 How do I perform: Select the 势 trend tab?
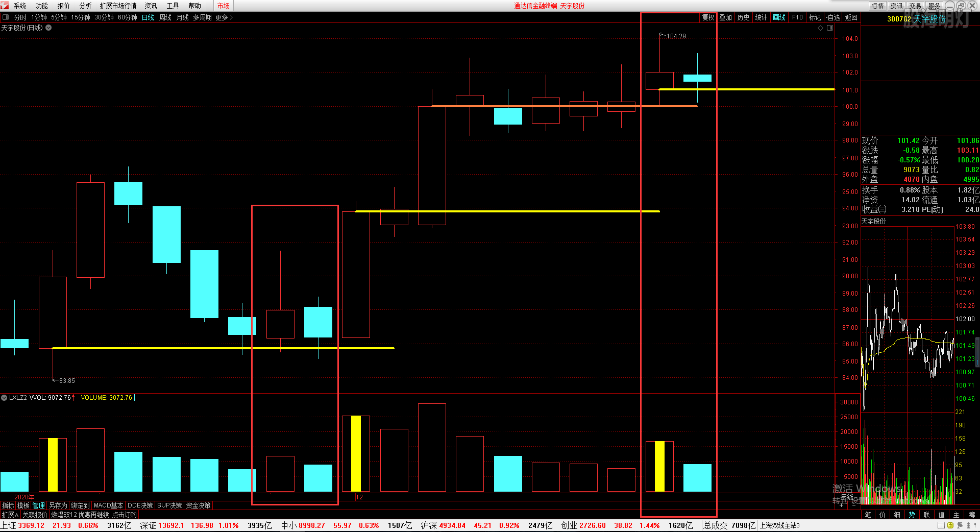point(912,515)
